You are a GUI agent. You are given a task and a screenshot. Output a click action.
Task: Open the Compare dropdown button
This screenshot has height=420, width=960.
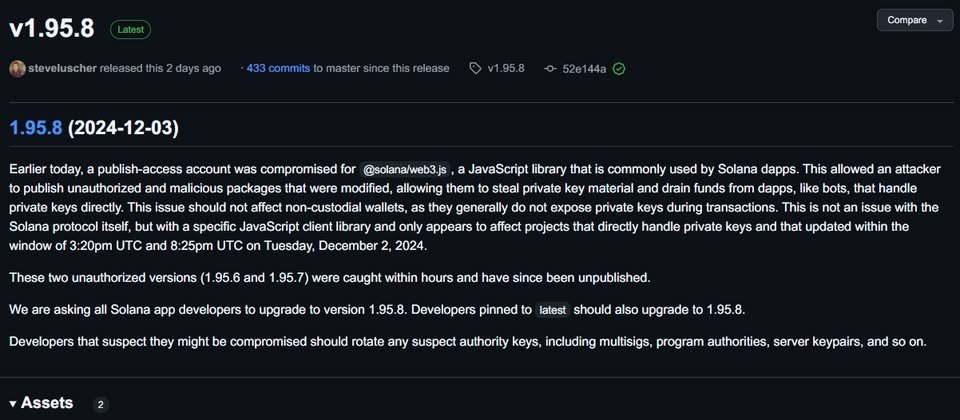tap(915, 20)
